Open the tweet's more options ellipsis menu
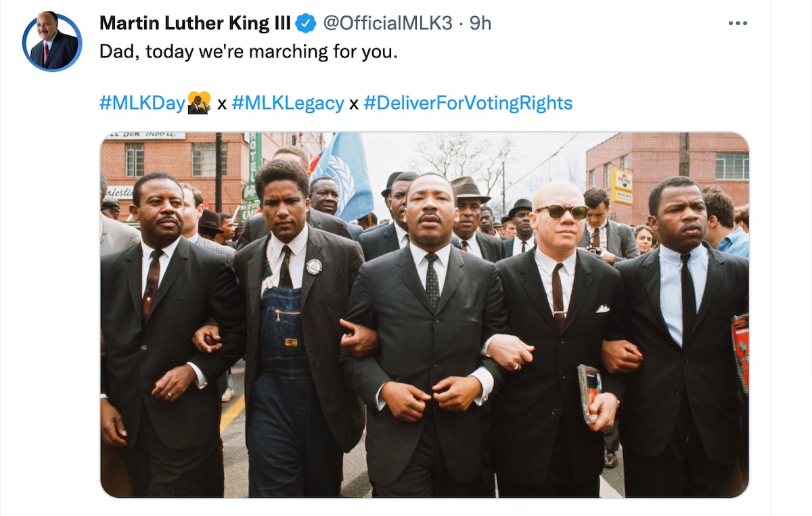 738,23
